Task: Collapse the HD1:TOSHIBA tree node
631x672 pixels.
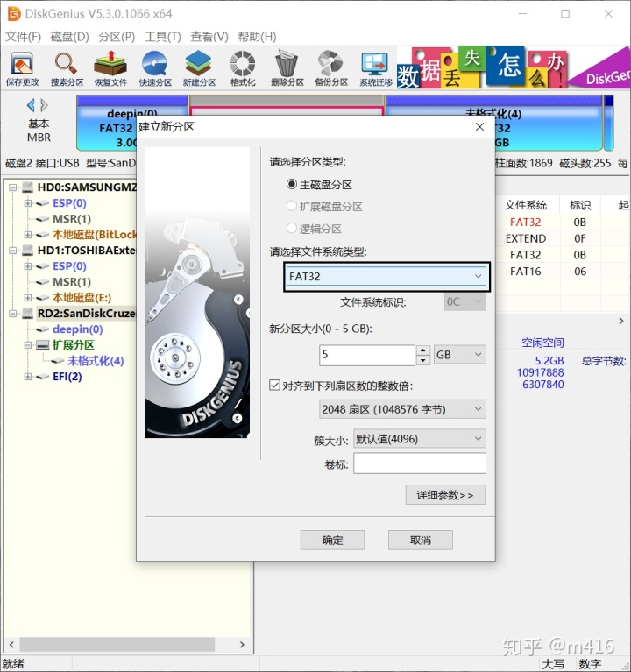Action: (x=13, y=251)
